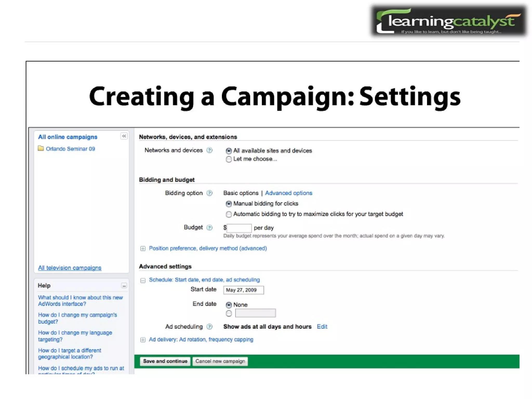Collapse the All online campaigns side panel

(x=124, y=136)
